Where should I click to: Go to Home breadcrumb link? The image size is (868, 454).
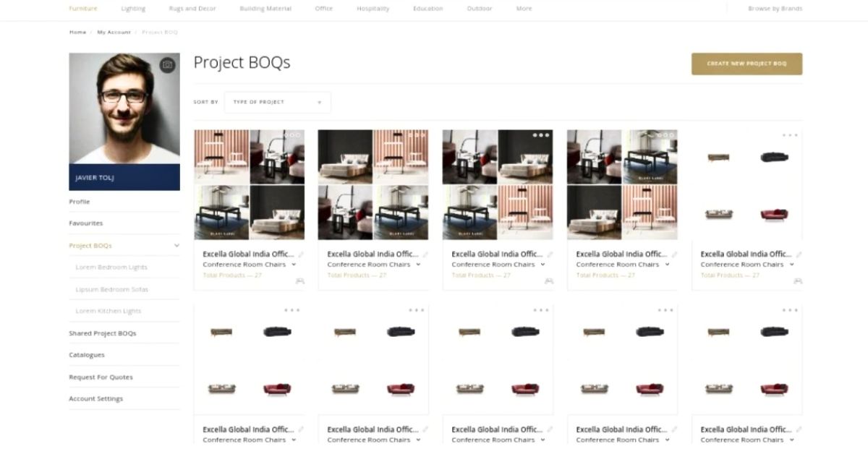coord(77,32)
